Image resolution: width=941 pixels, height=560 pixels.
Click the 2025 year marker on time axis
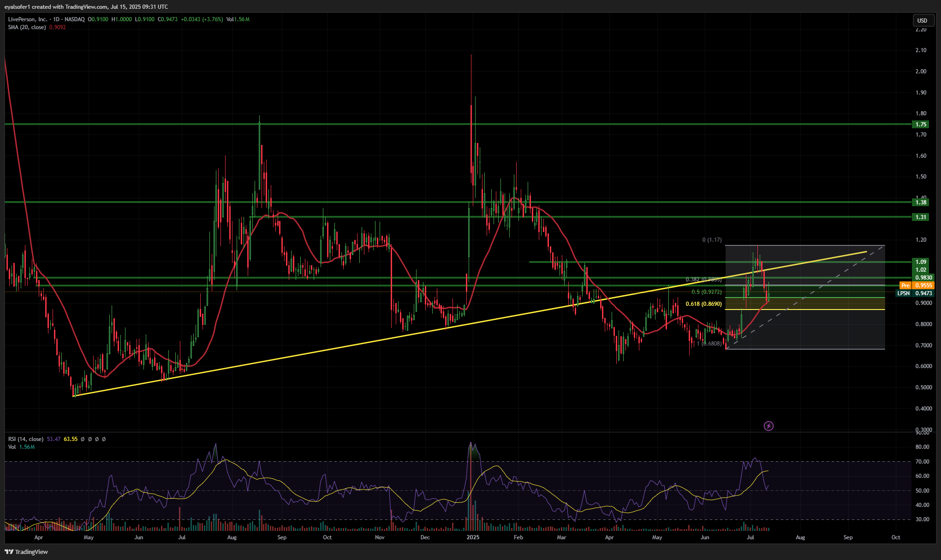click(473, 537)
